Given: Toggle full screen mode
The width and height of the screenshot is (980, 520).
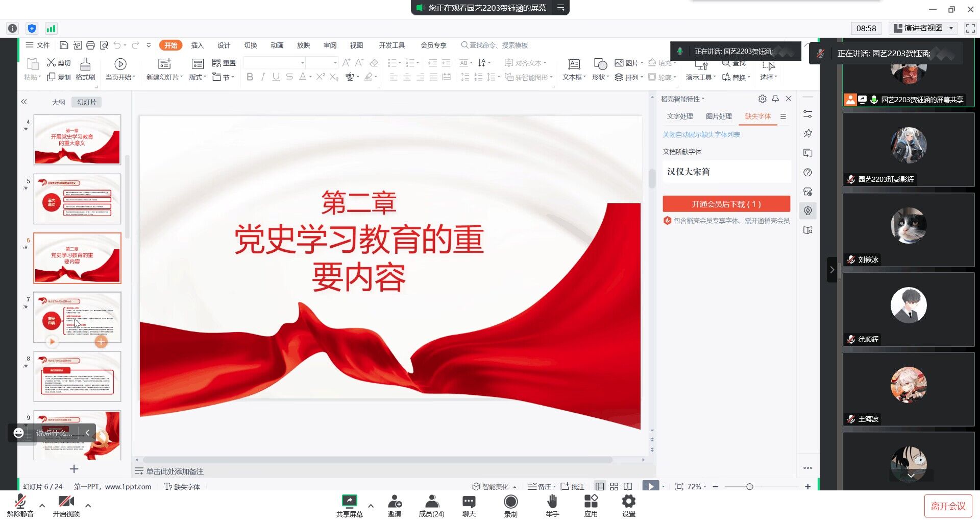Looking at the screenshot, I should coord(970,29).
